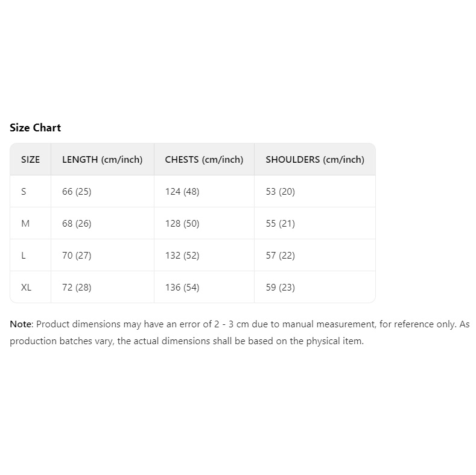Click the 128 (50) chest cell
Image resolution: width=476 pixels, height=475 pixels.
182,224
